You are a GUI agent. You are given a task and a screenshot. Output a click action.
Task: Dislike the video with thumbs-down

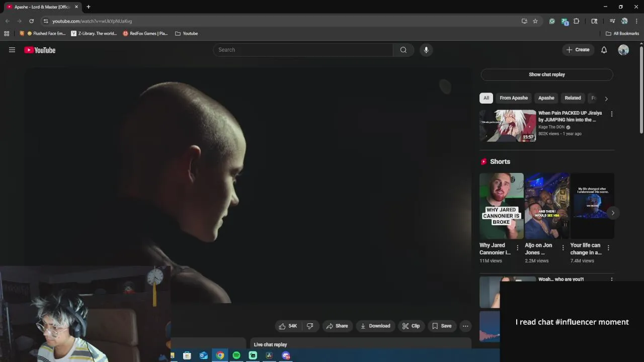pos(310,326)
